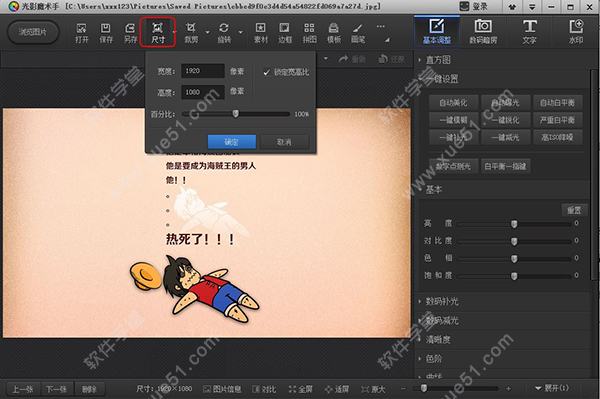
Task: Open the 边框 border tool icon
Action: pyautogui.click(x=285, y=33)
